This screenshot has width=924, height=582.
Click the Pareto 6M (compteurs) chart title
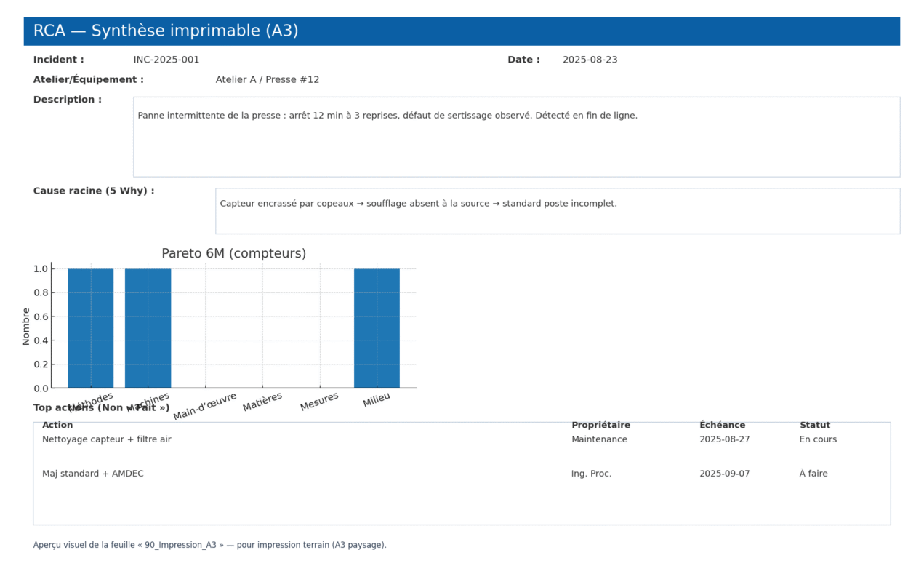pos(233,253)
